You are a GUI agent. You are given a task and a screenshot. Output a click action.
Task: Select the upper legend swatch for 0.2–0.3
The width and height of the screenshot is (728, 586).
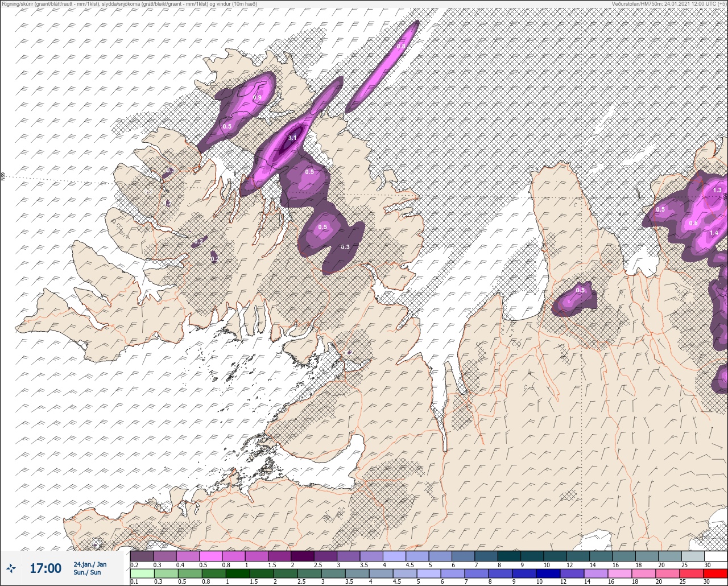(x=142, y=556)
